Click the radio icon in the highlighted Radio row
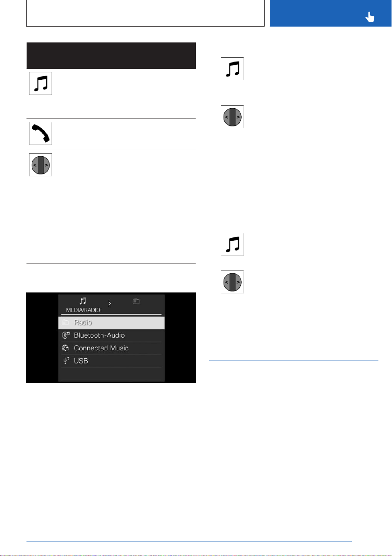The height and width of the screenshot is (556, 392). (x=66, y=322)
